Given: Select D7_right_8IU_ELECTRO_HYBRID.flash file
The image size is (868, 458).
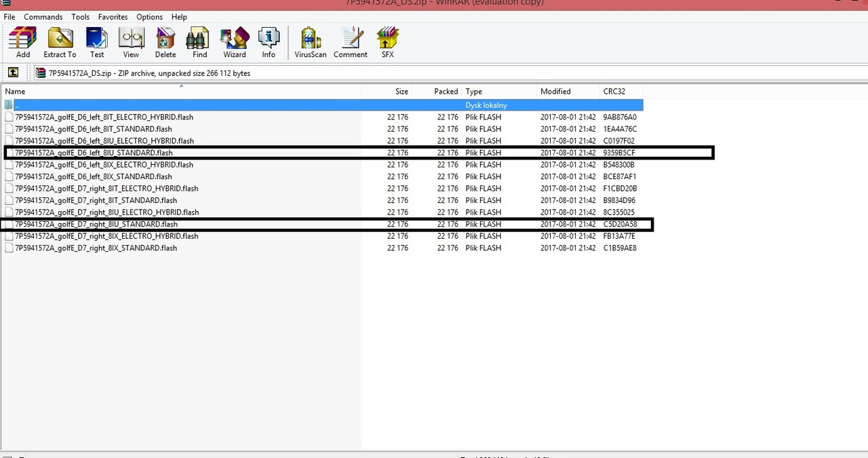Looking at the screenshot, I should (106, 212).
